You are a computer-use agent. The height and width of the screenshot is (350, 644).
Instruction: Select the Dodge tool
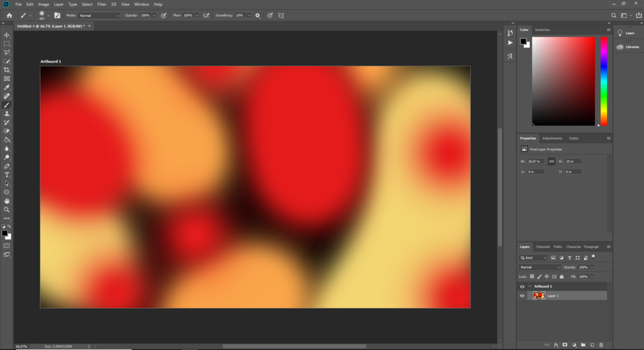6,158
